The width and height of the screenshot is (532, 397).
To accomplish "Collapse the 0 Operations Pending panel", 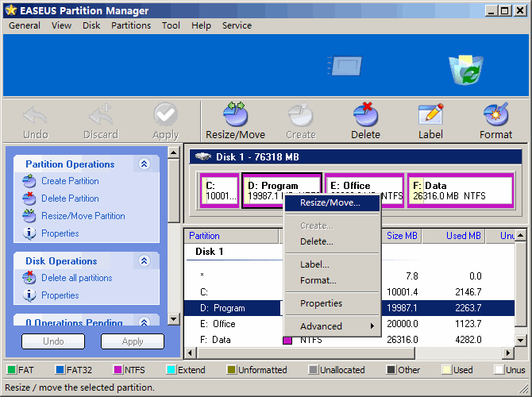I will click(x=145, y=322).
